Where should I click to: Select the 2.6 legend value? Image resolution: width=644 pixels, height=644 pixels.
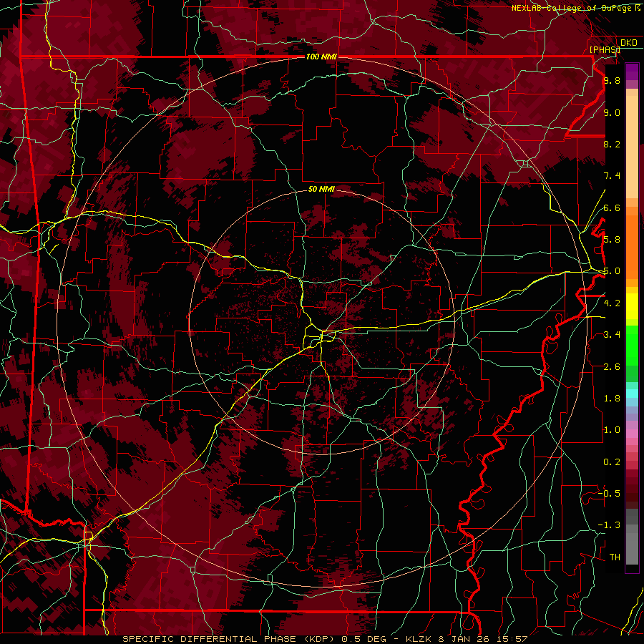coord(612,367)
